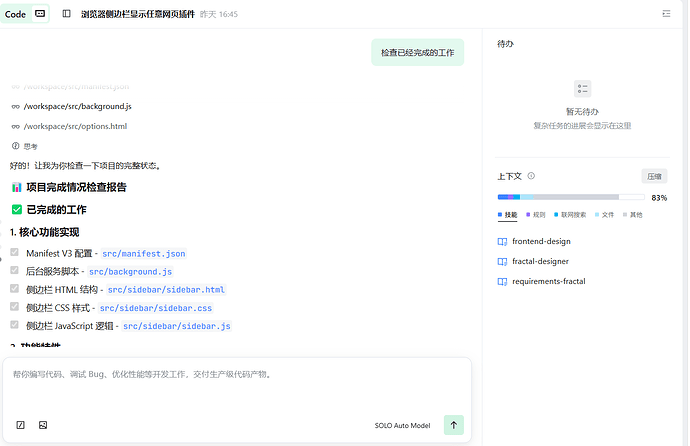Viewport: 690px width, 446px height.
Task: Click link icon beside background.js path
Action: 15,106
